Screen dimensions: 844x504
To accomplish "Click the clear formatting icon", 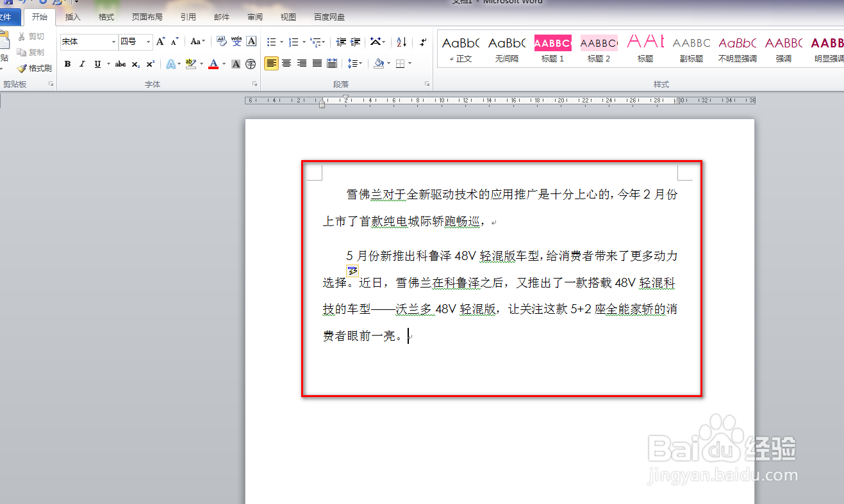I will click(x=222, y=42).
